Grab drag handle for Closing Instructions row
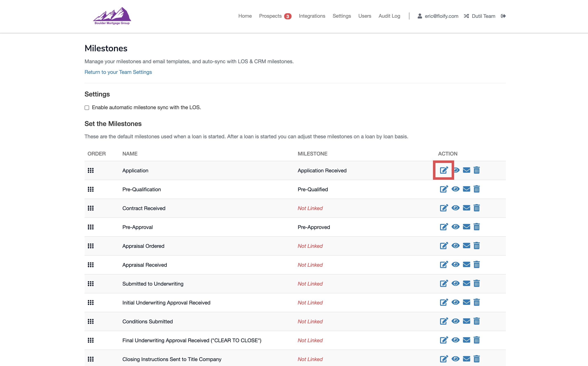This screenshot has width=588, height=366. [x=91, y=359]
